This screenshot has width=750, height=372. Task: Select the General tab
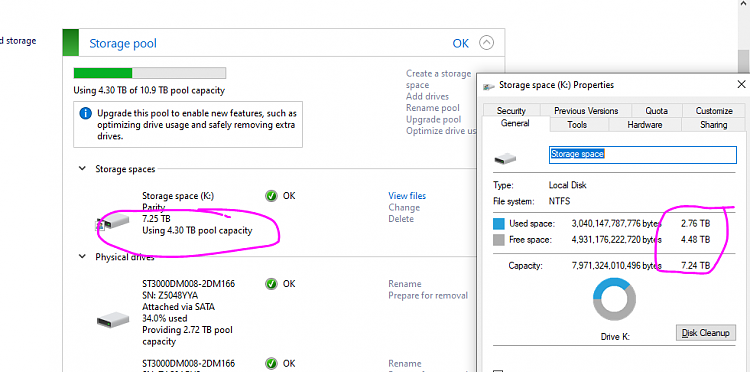point(515,123)
